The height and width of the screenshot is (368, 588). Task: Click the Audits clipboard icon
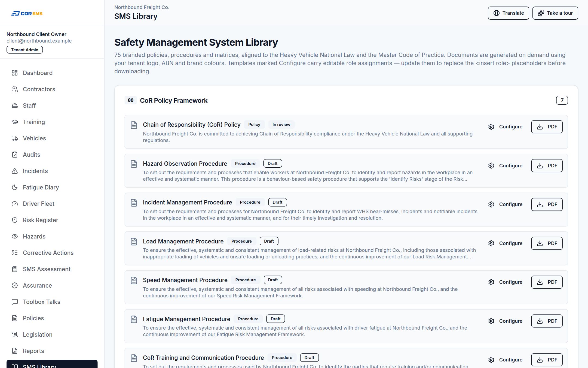pos(15,155)
